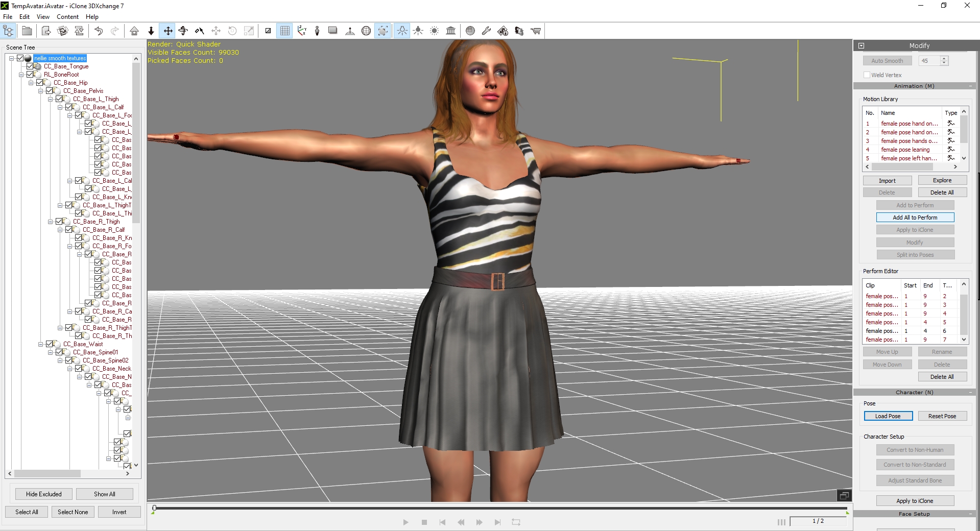Toggle the dark starburst light icon
This screenshot has width=980, height=531.
click(418, 31)
